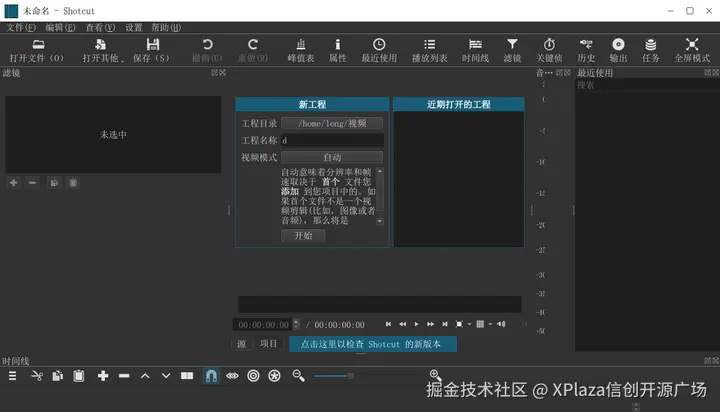Paste clip in timeline toolbar

(79, 376)
